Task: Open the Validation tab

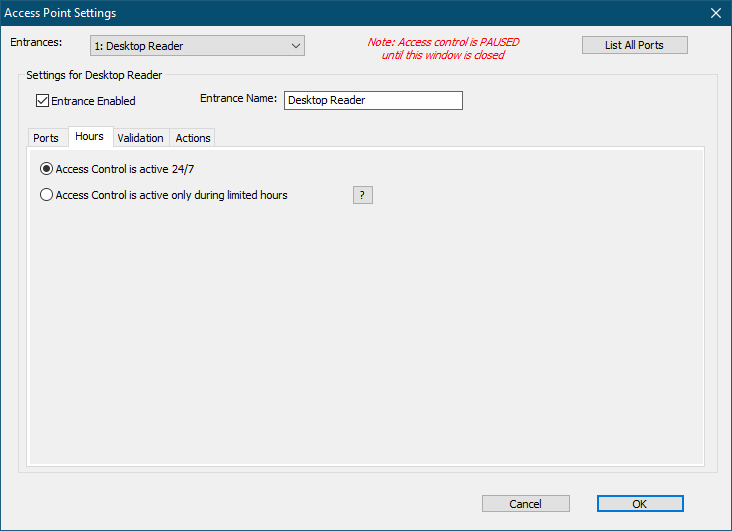Action: (140, 138)
